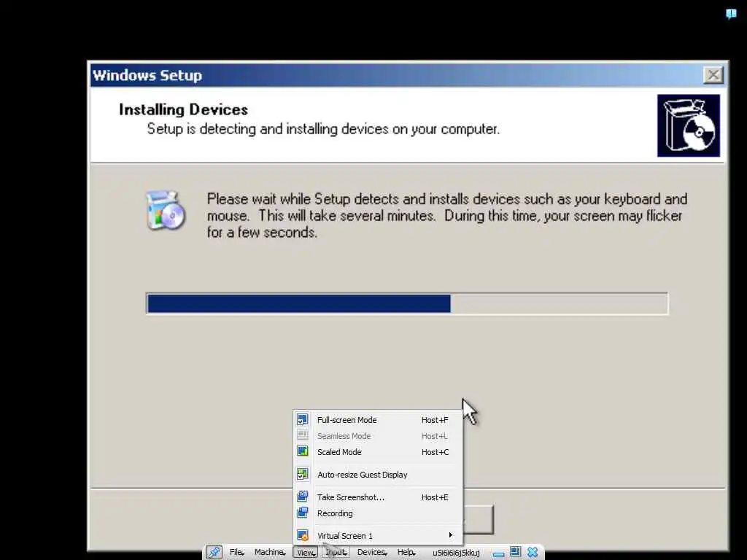This screenshot has width=747, height=560.
Task: Click the blue X close icon on mini toolbar
Action: coord(532,552)
